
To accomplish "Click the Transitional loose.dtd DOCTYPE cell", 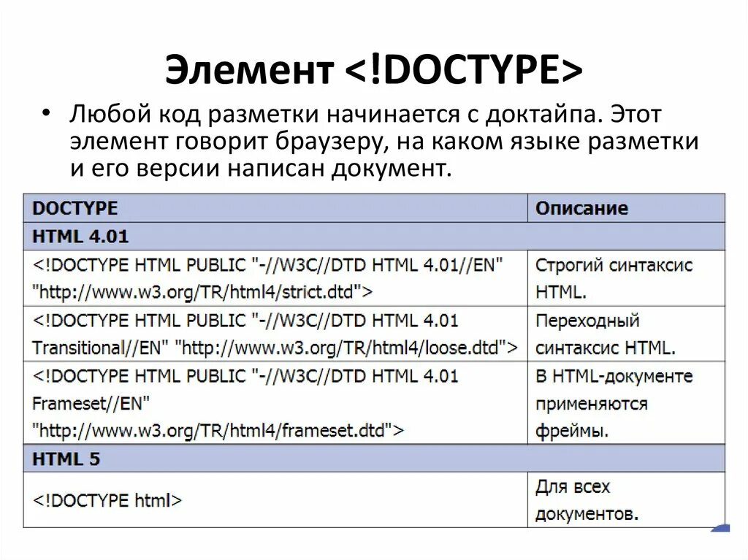I will [275, 334].
